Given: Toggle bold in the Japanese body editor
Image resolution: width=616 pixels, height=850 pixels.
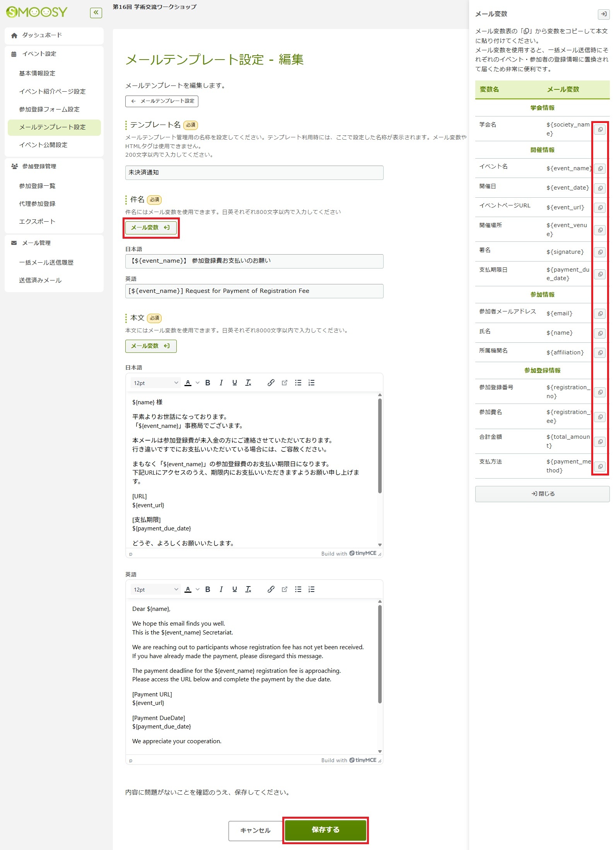Looking at the screenshot, I should 208,383.
